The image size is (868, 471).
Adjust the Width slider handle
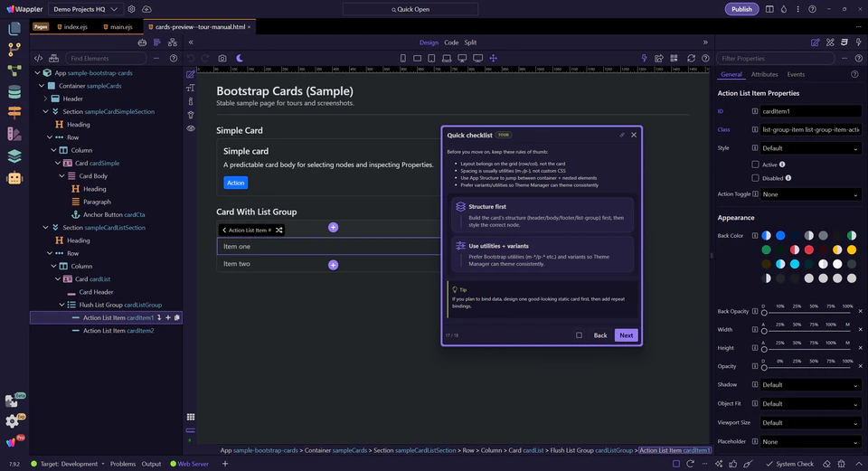coord(764,331)
